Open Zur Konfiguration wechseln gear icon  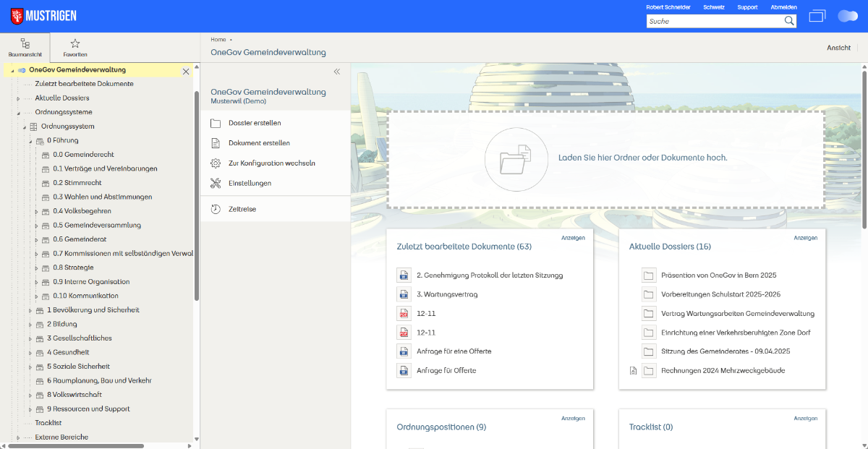point(216,163)
